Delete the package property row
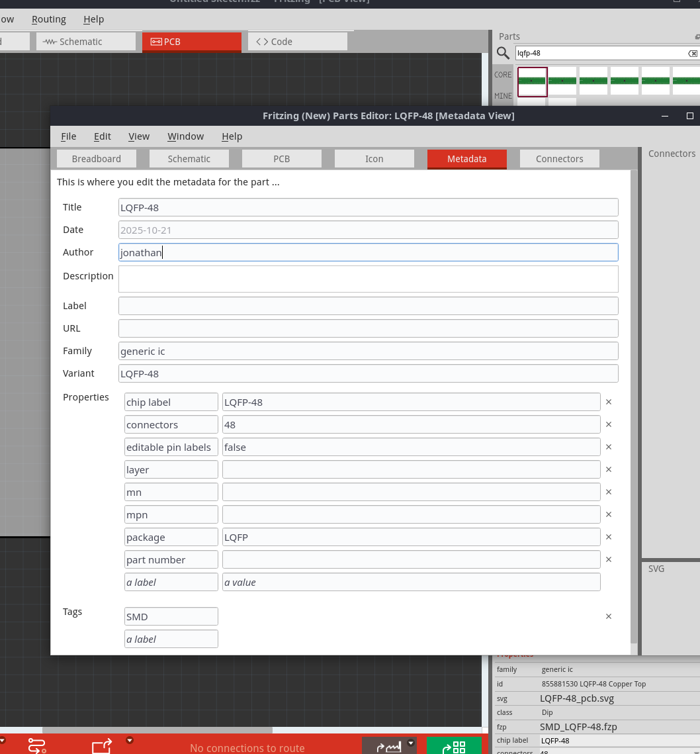Image resolution: width=700 pixels, height=754 pixels. click(x=609, y=537)
